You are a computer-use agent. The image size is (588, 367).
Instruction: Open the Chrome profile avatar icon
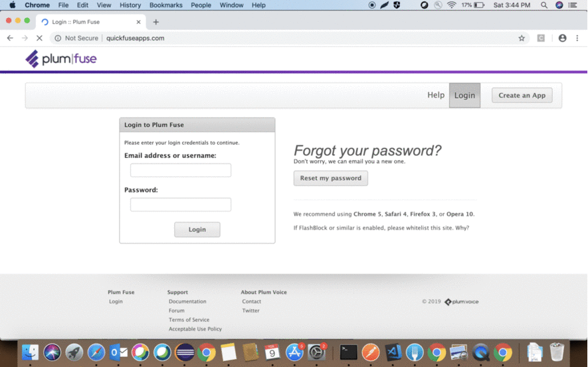tap(562, 38)
